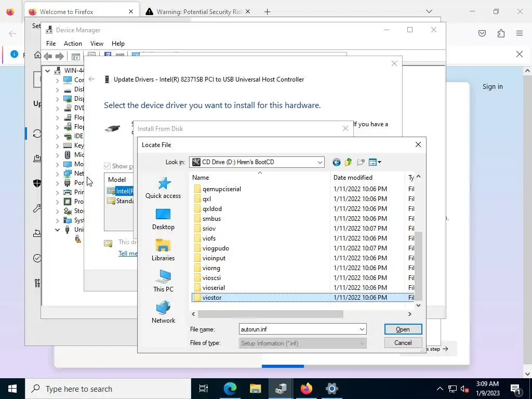
Task: Click the Sign in link in Firefox page
Action: (493, 87)
